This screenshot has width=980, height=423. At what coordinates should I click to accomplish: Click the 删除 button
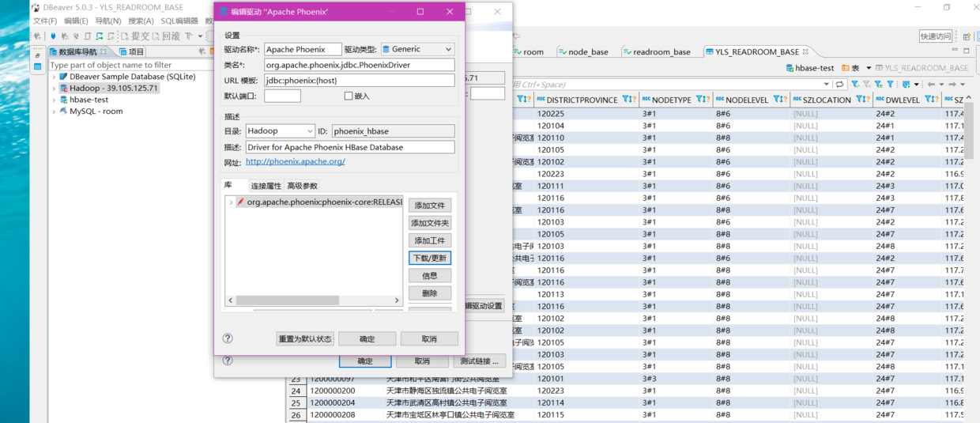(430, 293)
